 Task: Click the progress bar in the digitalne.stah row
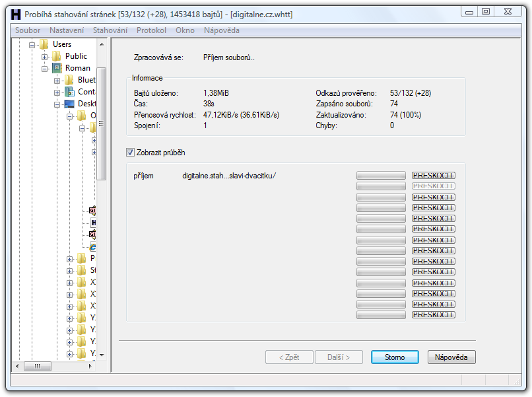(x=381, y=176)
